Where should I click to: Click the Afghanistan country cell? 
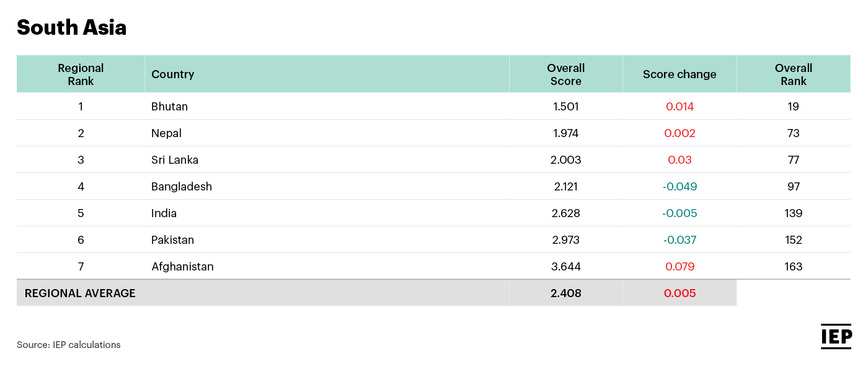click(x=182, y=267)
